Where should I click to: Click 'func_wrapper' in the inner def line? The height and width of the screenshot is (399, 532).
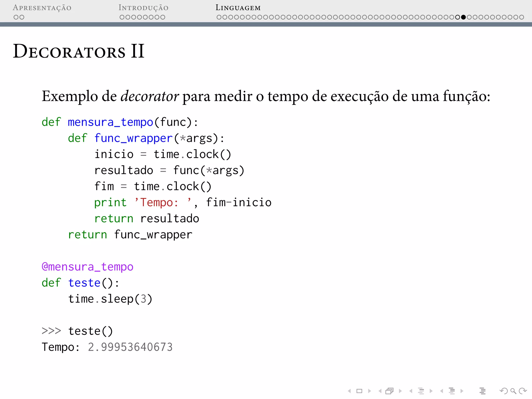click(134, 138)
